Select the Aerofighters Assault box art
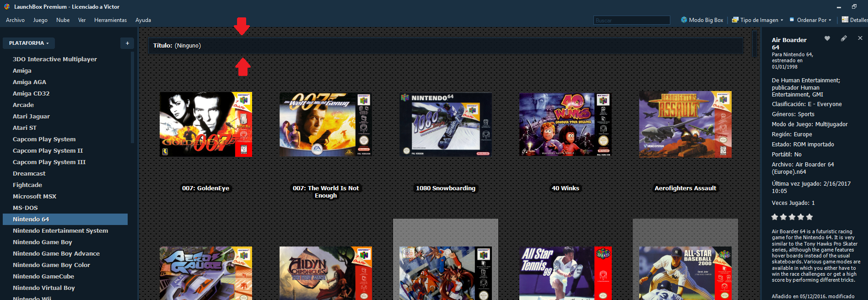868x300 pixels. [x=685, y=124]
